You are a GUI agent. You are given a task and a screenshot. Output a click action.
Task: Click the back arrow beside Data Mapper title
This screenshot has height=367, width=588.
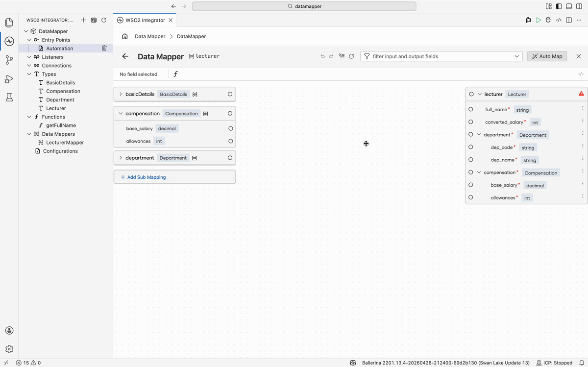[x=125, y=56]
